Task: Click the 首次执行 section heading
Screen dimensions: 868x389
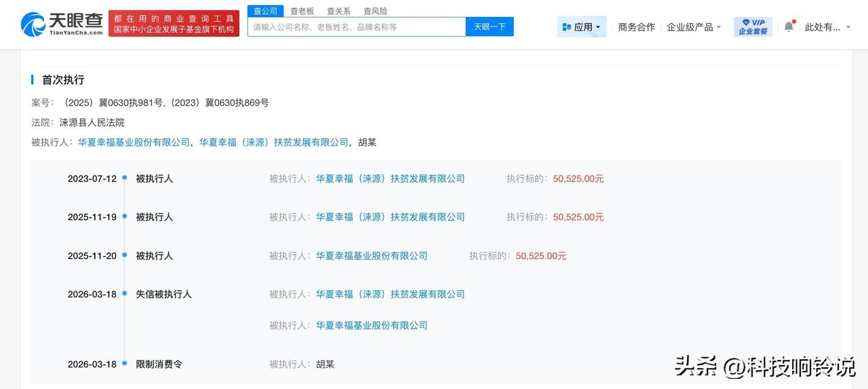Action: click(x=63, y=80)
